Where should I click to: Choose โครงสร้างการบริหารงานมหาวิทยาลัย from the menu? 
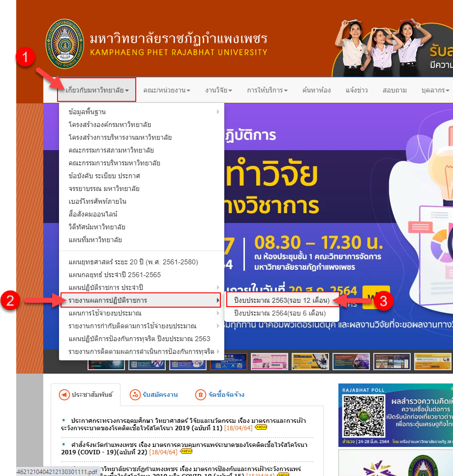point(142,137)
